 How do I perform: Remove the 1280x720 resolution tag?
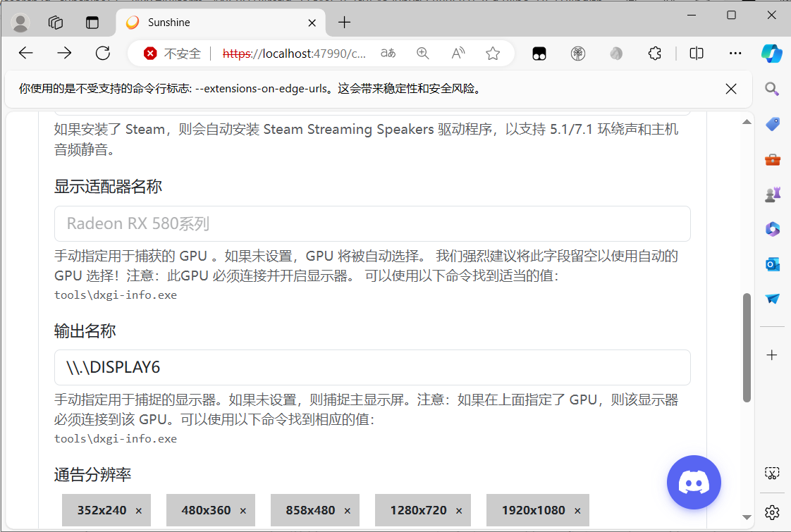(459, 511)
